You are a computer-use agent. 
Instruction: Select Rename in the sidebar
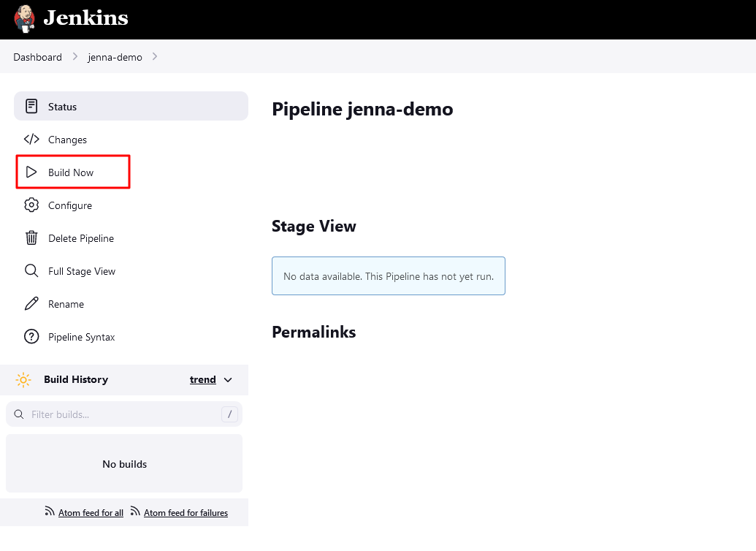click(x=131, y=303)
